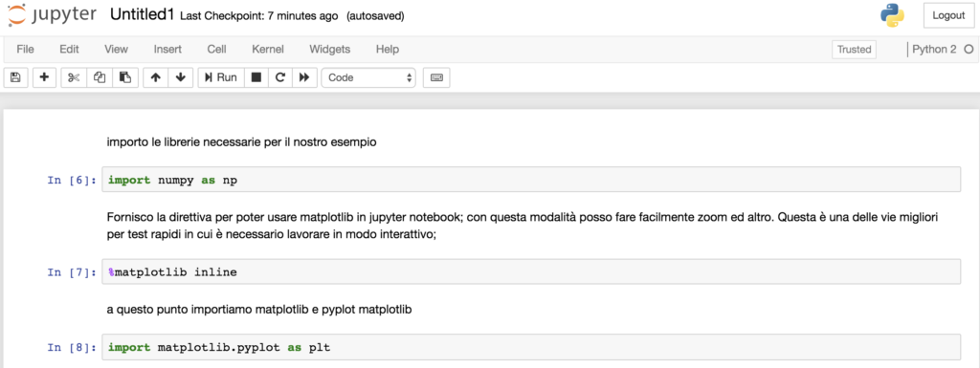Open the cell type Code dropdown
Image resolution: width=980 pixels, height=368 pixels.
[x=368, y=78]
